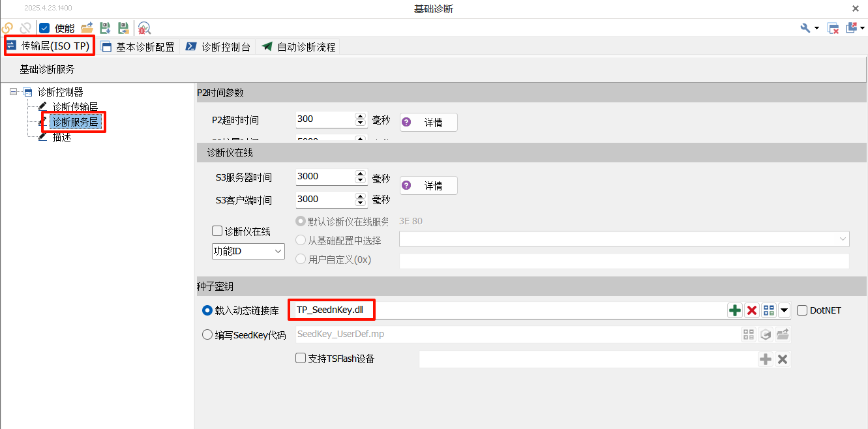Enable the 支持TSFlash设备 checkbox
The width and height of the screenshot is (868, 429).
tap(300, 358)
